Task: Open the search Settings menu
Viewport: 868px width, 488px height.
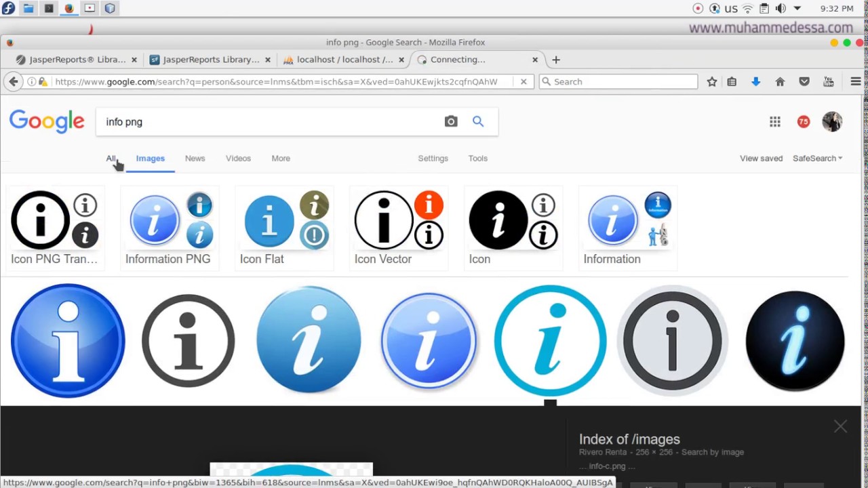Action: pyautogui.click(x=433, y=159)
